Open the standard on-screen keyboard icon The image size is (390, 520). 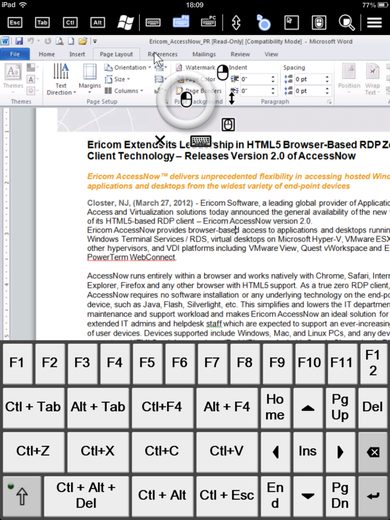[153, 23]
